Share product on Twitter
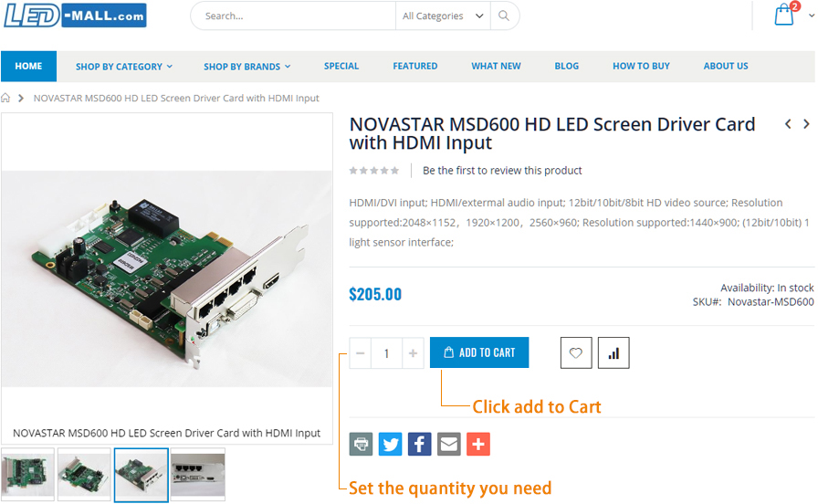The image size is (818, 504). (390, 444)
